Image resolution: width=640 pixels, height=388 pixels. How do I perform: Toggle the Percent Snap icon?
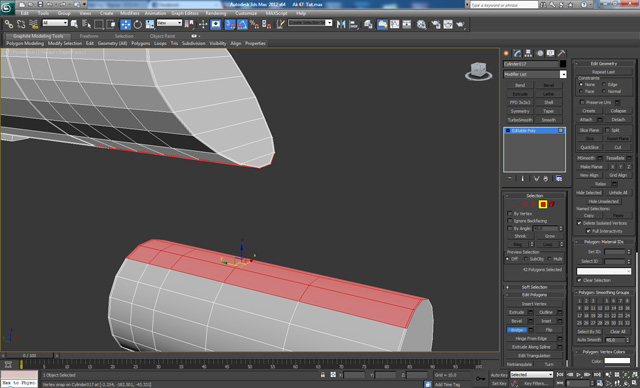(254, 24)
